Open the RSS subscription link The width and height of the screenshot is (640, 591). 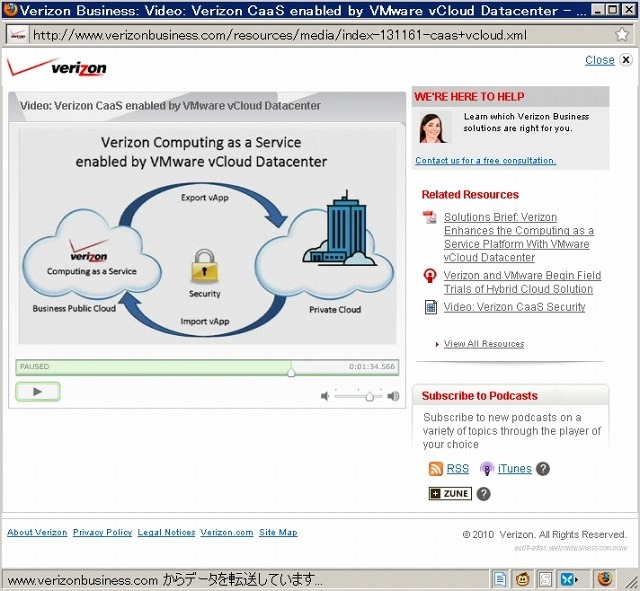point(458,469)
